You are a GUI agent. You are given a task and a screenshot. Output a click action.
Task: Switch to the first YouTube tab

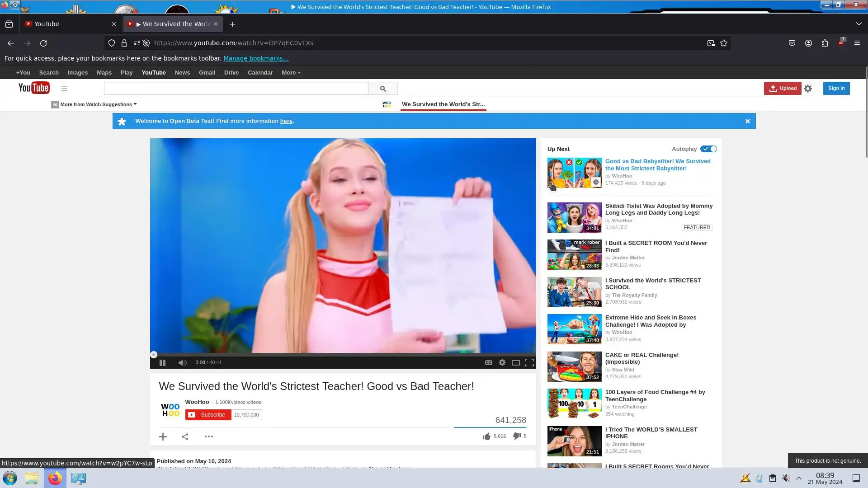[68, 24]
